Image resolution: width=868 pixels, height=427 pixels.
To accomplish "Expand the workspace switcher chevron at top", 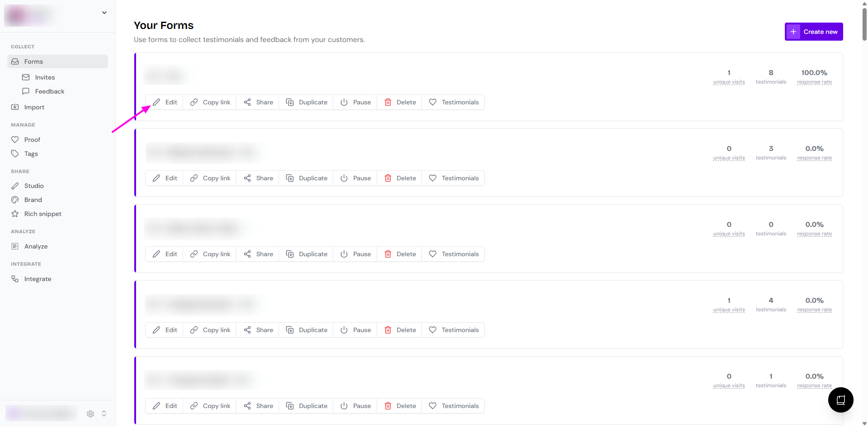I will 104,13.
